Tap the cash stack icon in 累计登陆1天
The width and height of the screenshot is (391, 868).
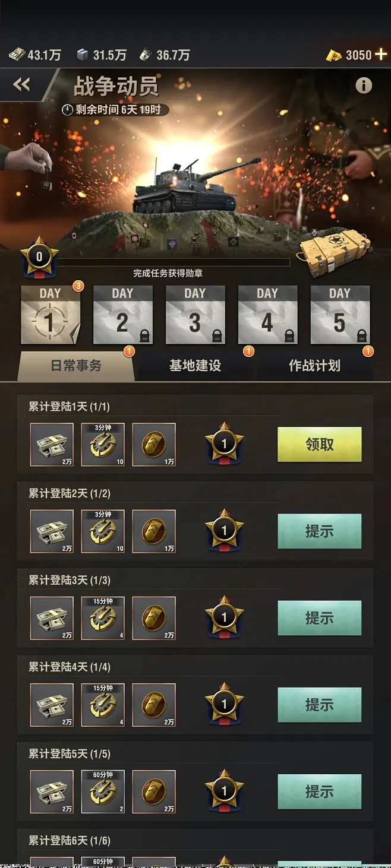click(52, 444)
